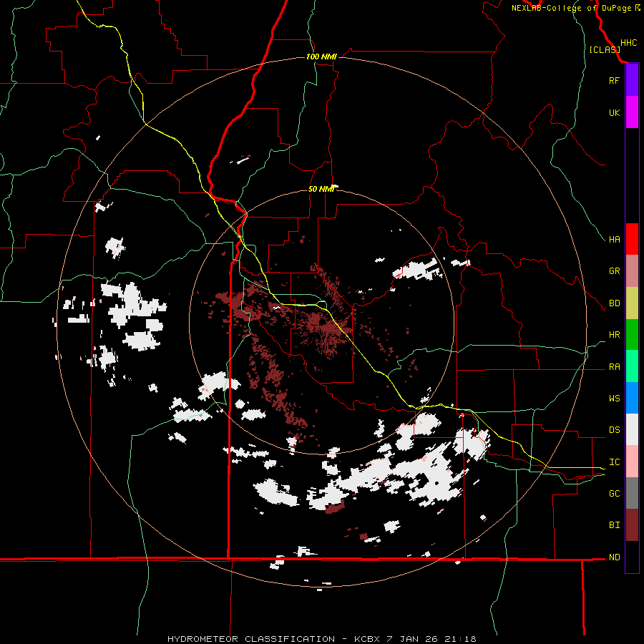Click the 100 NMI range ring label
Image resolution: width=644 pixels, height=644 pixels.
tap(321, 57)
